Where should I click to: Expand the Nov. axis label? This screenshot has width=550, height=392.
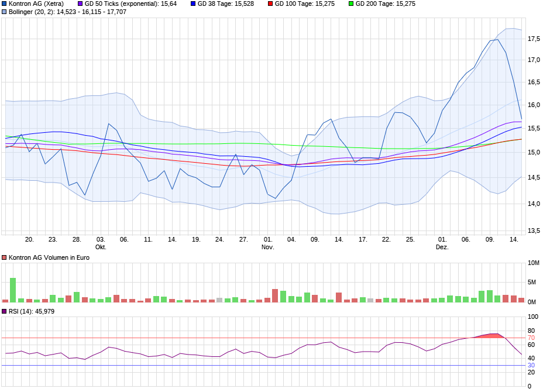266,246
